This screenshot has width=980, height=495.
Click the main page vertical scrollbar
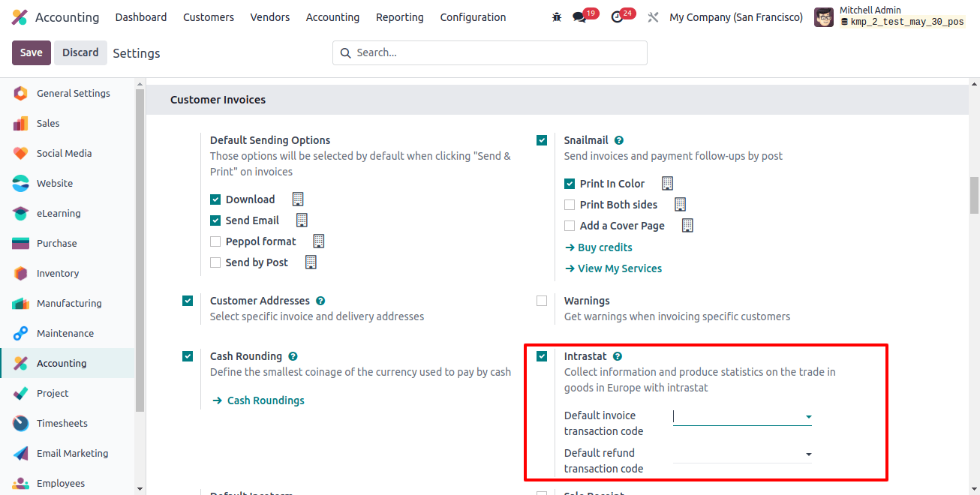pos(974,195)
